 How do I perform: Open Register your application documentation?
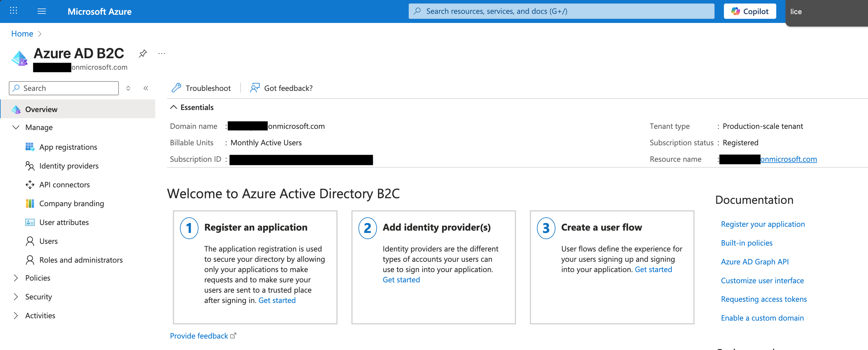click(x=763, y=224)
